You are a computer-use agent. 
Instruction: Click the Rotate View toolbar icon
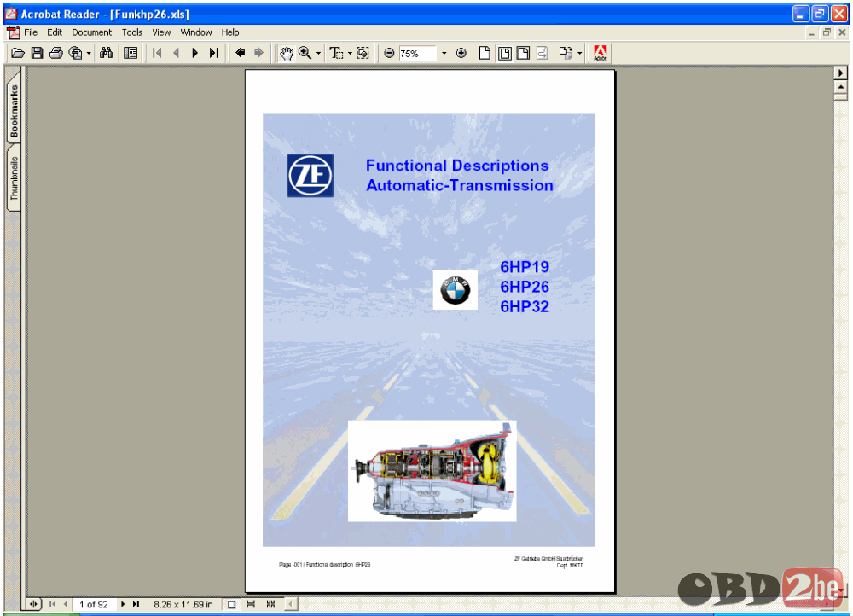point(566,53)
